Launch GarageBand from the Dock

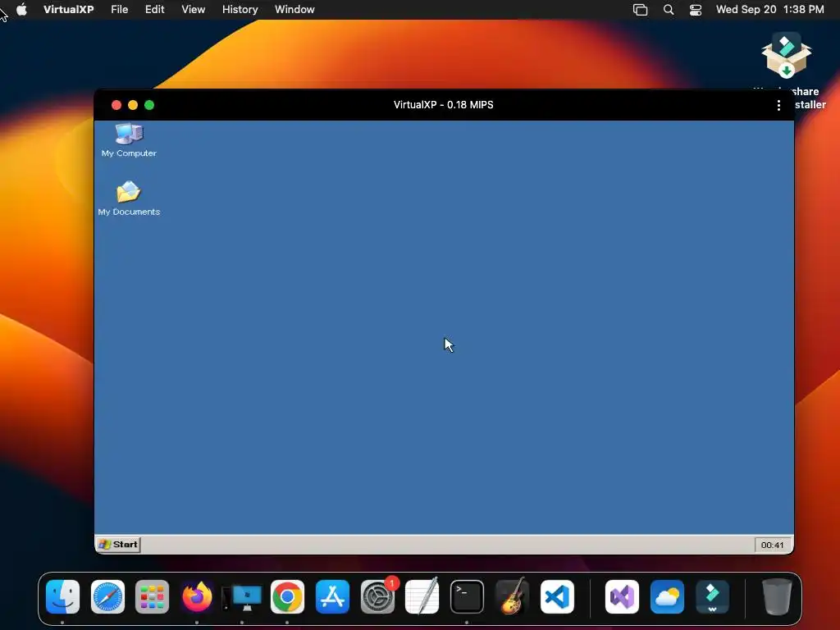pyautogui.click(x=512, y=597)
